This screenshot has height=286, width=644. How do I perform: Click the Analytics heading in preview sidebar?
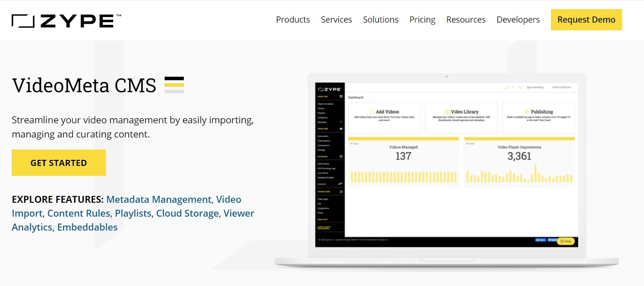tap(322, 220)
